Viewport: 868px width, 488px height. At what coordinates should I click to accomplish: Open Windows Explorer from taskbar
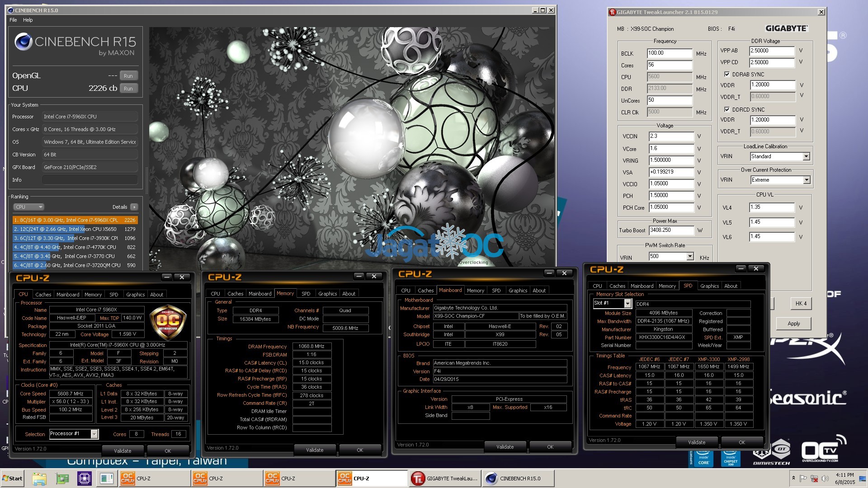(39, 479)
